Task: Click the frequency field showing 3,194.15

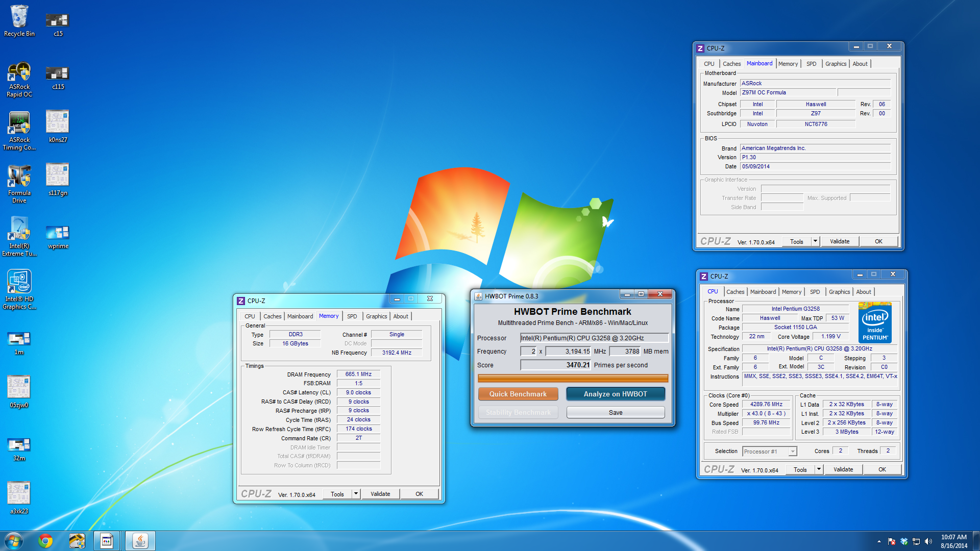Action: click(x=568, y=351)
